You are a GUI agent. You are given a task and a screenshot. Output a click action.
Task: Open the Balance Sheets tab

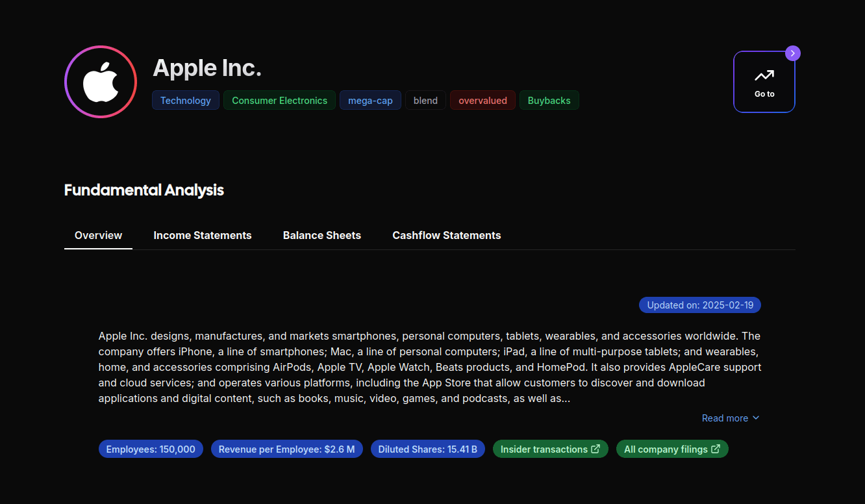321,235
